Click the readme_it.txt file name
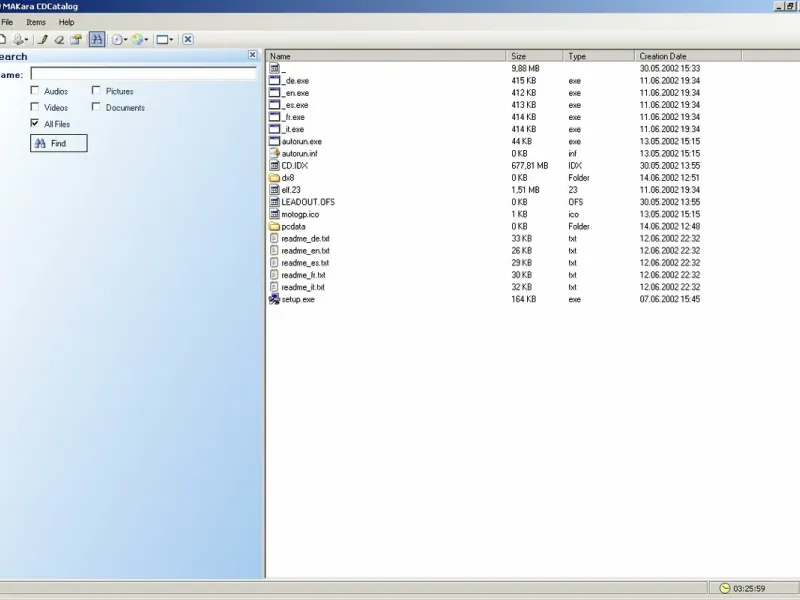This screenshot has height=600, width=800. coord(303,287)
